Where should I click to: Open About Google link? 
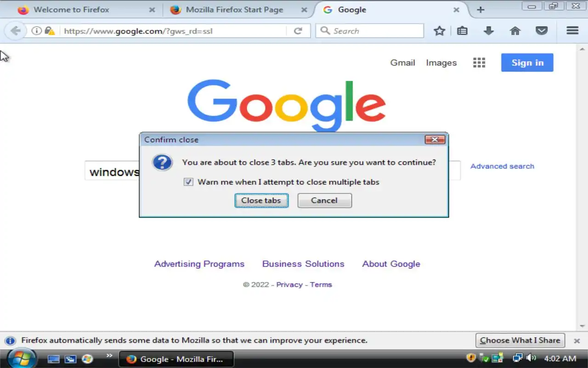(391, 264)
